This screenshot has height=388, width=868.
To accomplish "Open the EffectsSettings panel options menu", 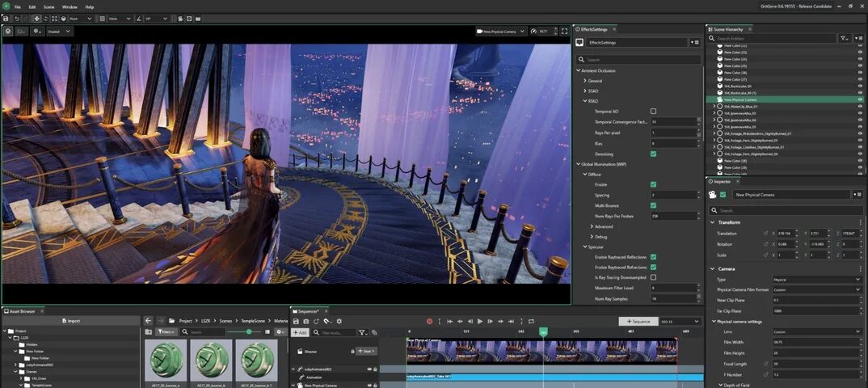I will (x=696, y=43).
